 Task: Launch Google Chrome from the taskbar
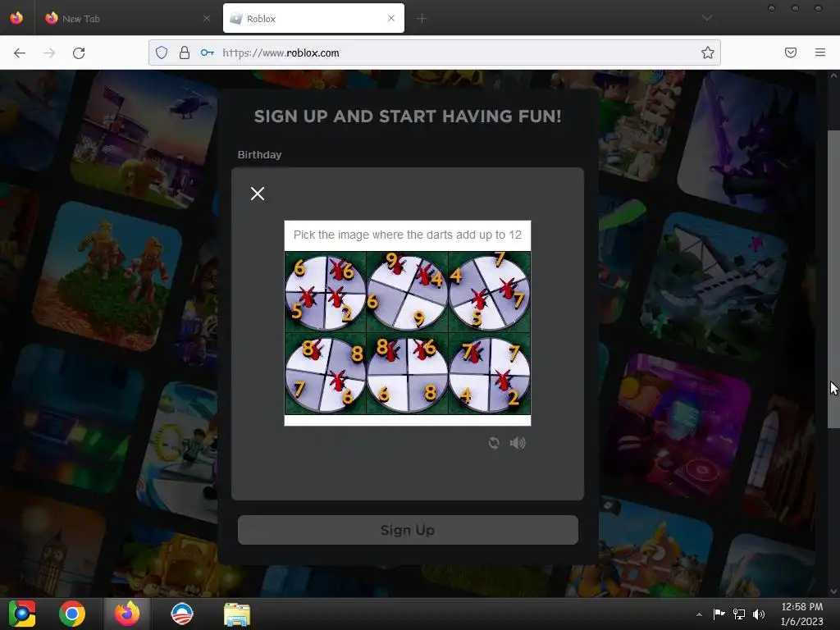pyautogui.click(x=72, y=614)
